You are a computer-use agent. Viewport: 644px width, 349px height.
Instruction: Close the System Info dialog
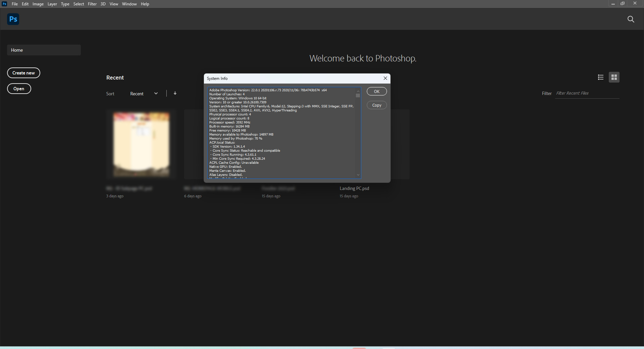point(385,78)
